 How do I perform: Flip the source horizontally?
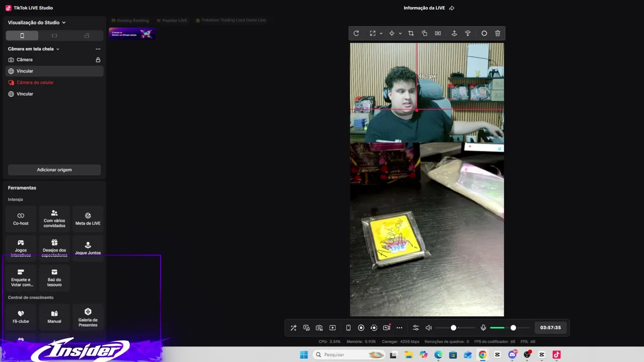pos(438,33)
